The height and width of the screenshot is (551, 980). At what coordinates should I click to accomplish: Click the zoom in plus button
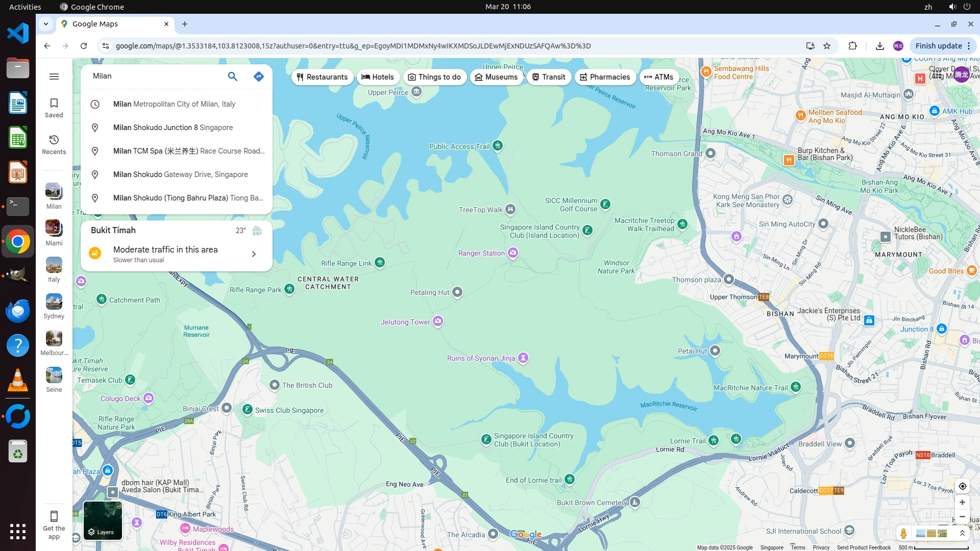pyautogui.click(x=962, y=503)
